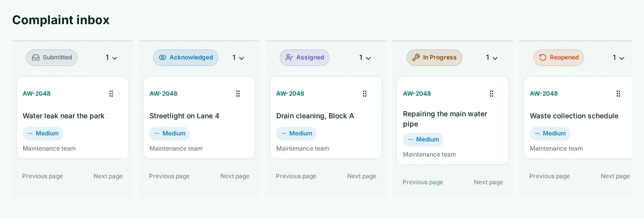Click the eye icon in Acknowledged badge
Screen dimensions: 644x219
163,57
